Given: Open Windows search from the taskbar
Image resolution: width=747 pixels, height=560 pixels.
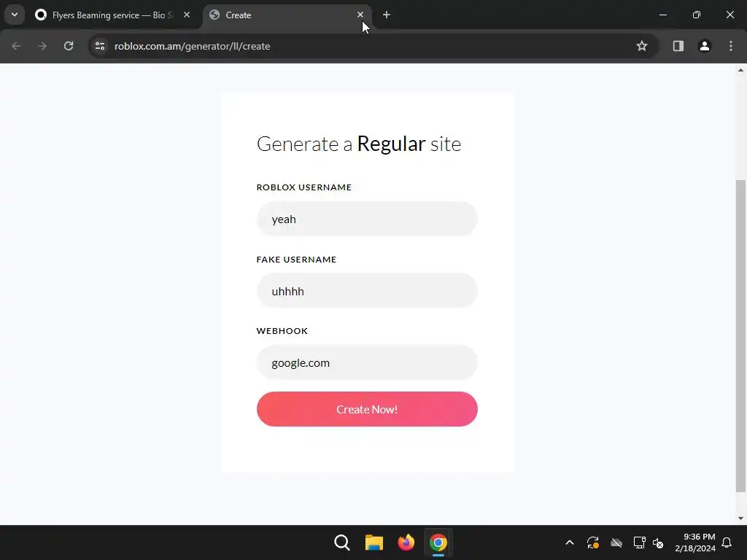Looking at the screenshot, I should click(x=342, y=542).
